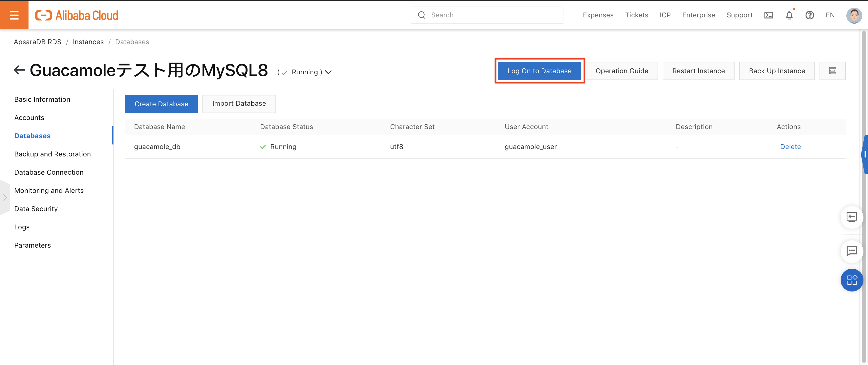Click Back Up Instance

(777, 71)
